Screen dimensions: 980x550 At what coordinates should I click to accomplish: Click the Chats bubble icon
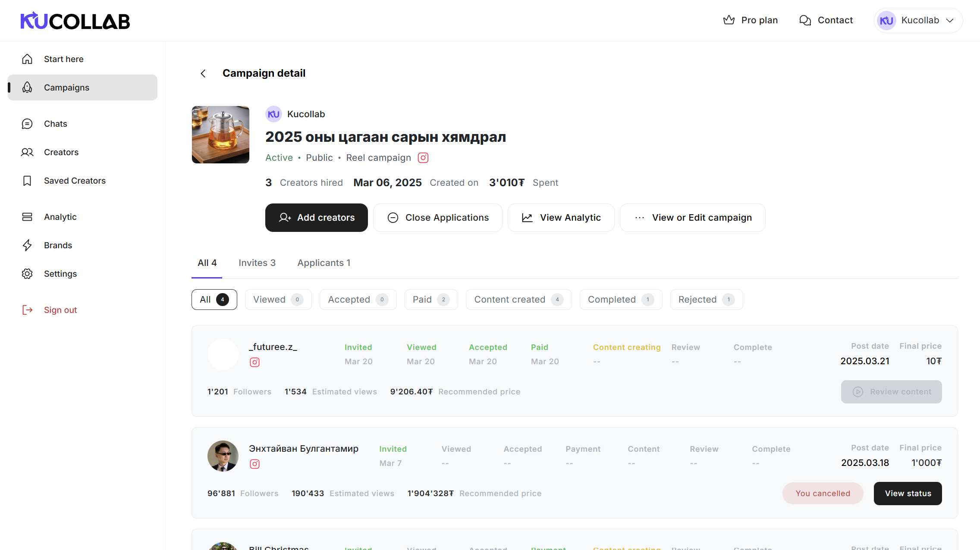(x=27, y=124)
